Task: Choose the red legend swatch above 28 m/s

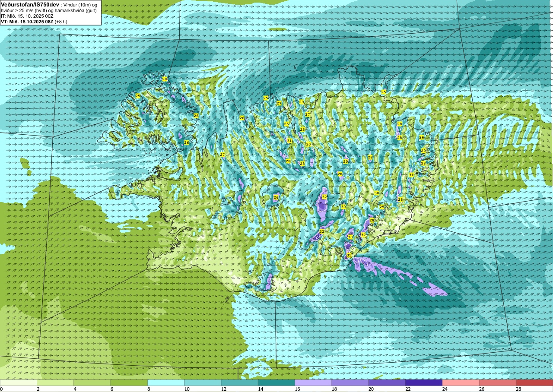Action: tap(534, 383)
